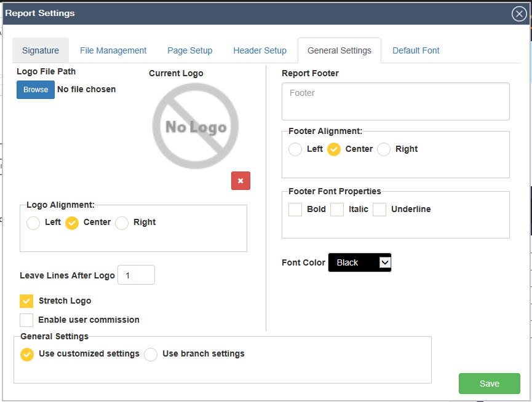The image size is (532, 402).
Task: Click the Report Footer text box
Action: pos(395,101)
